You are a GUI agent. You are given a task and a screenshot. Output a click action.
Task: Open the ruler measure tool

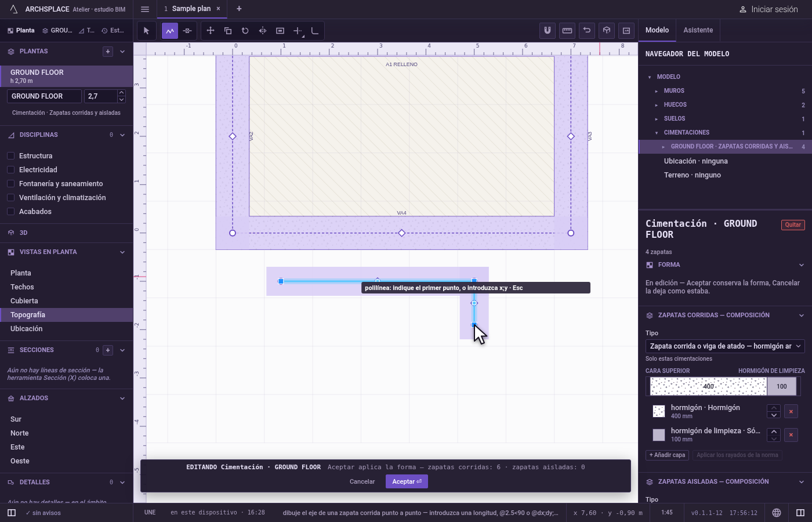[567, 31]
